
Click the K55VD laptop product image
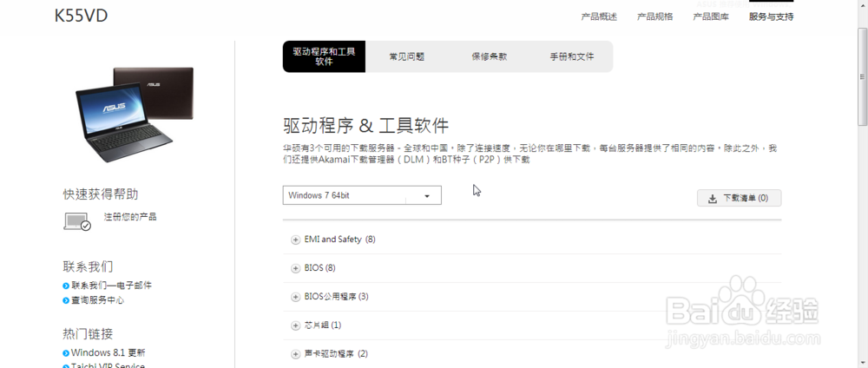135,114
